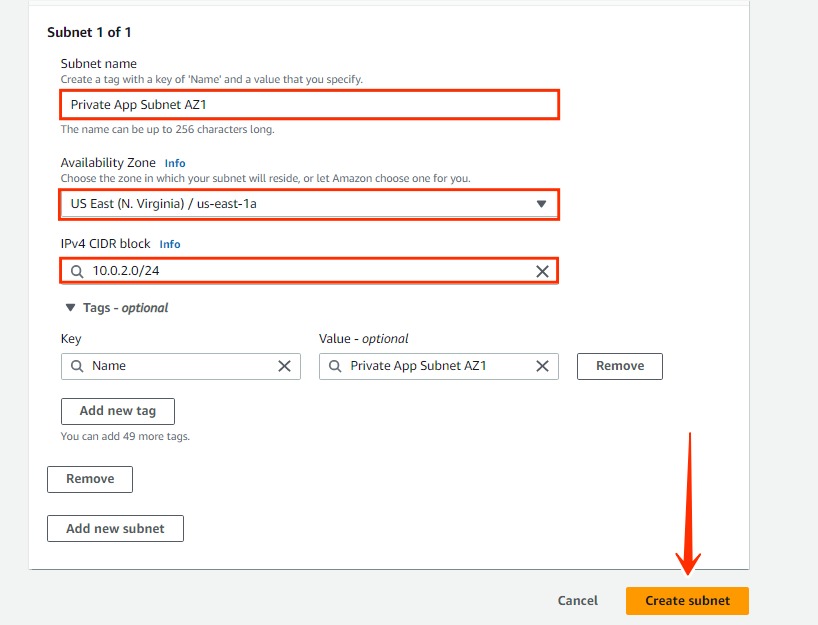Select 'The name can be up to 256 characters long.' text

click(x=167, y=129)
